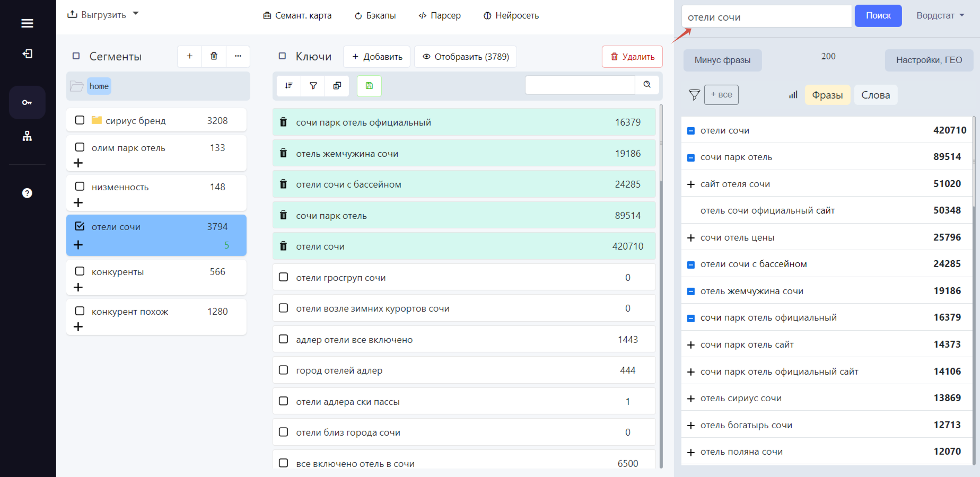The image size is (980, 477).
Task: Add phrase сочи отель цены with plus
Action: pyautogui.click(x=691, y=238)
